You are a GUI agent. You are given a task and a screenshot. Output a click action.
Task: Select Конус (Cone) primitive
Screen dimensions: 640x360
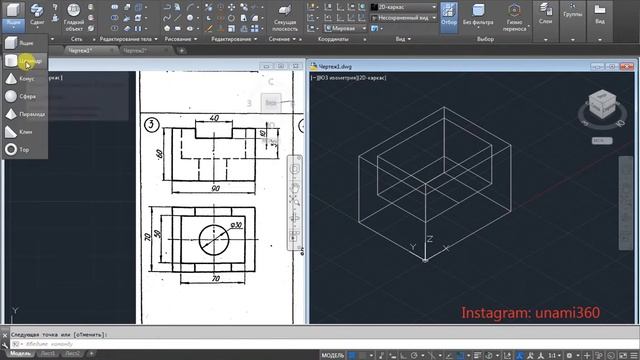(x=24, y=78)
